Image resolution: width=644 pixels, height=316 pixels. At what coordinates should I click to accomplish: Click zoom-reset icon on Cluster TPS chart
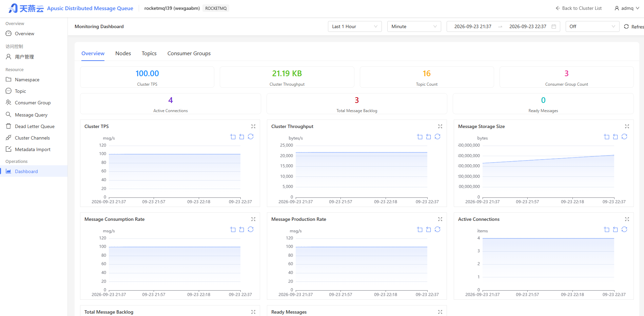[242, 136]
